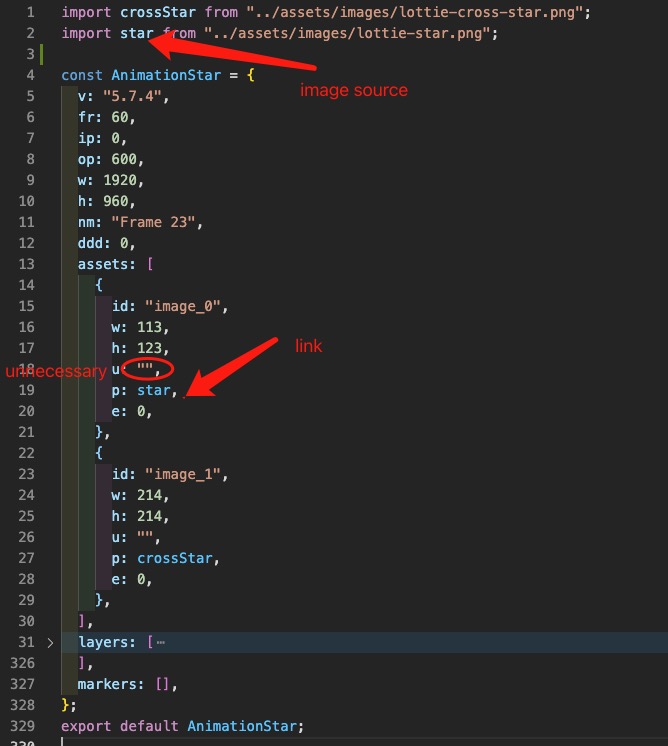Click the export keyword on line 329
Image resolution: width=668 pixels, height=746 pixels.
[x=86, y=726]
